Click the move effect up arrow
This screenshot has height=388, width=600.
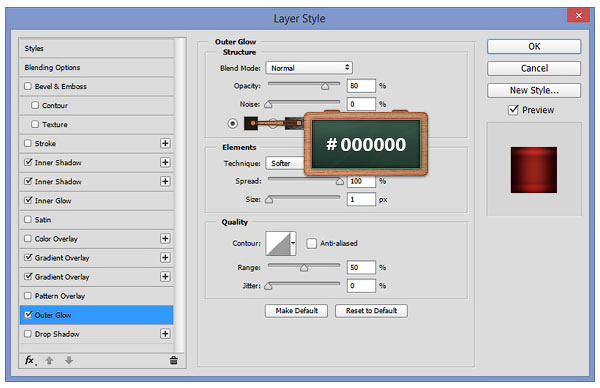(49, 360)
